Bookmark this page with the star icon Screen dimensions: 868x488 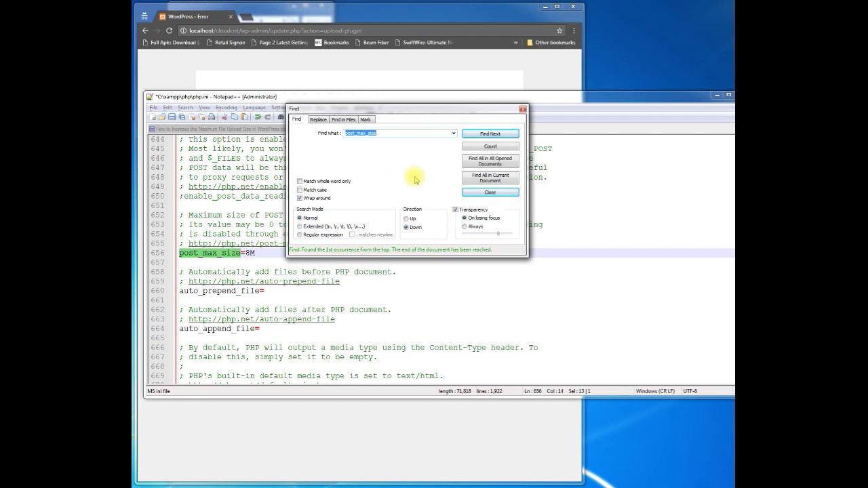(559, 30)
